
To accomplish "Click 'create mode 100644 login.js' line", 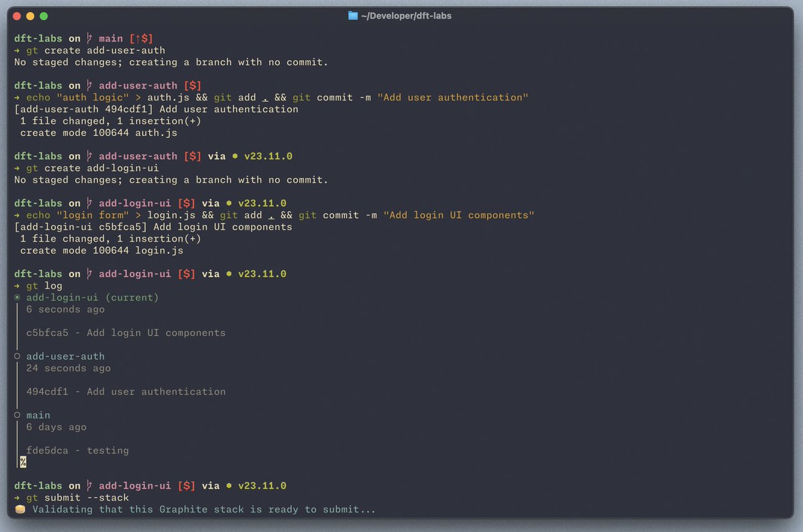I will (102, 250).
